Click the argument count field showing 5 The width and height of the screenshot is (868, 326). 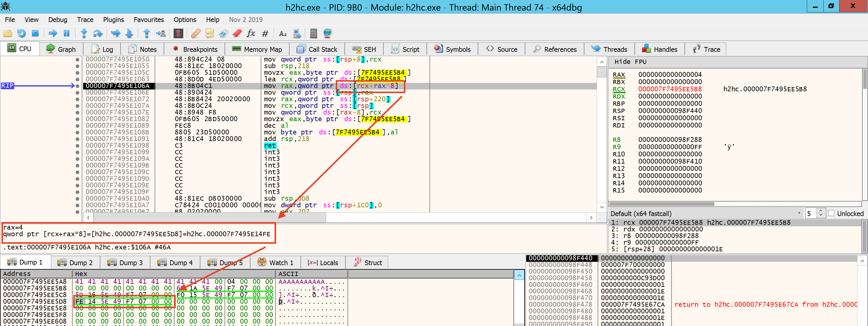pyautogui.click(x=811, y=214)
